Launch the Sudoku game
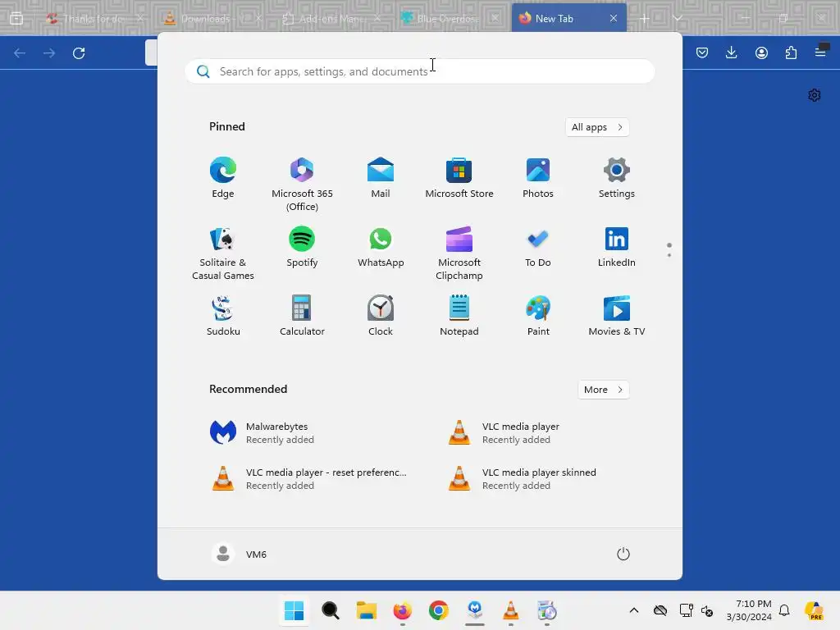Image resolution: width=840 pixels, height=630 pixels. point(223,316)
